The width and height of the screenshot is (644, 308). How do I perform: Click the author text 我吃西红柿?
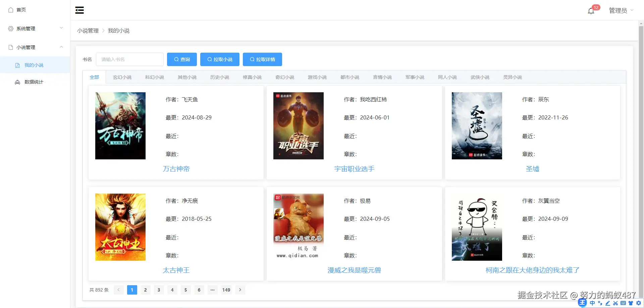[373, 99]
